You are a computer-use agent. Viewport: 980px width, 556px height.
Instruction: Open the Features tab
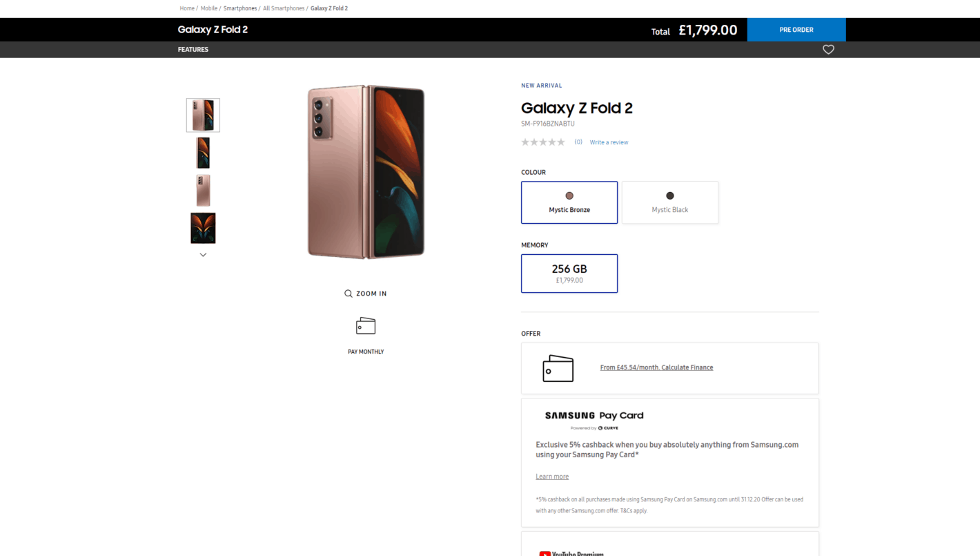193,50
